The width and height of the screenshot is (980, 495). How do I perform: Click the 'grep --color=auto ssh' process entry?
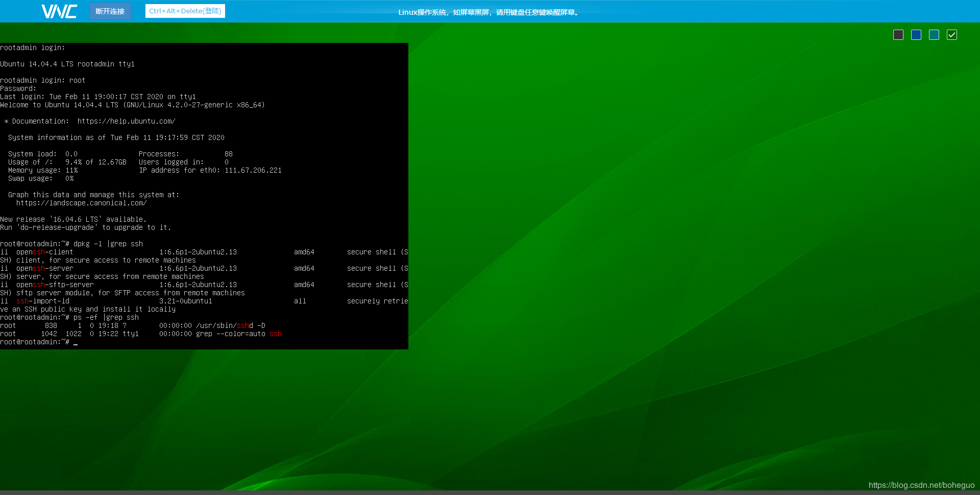click(141, 334)
